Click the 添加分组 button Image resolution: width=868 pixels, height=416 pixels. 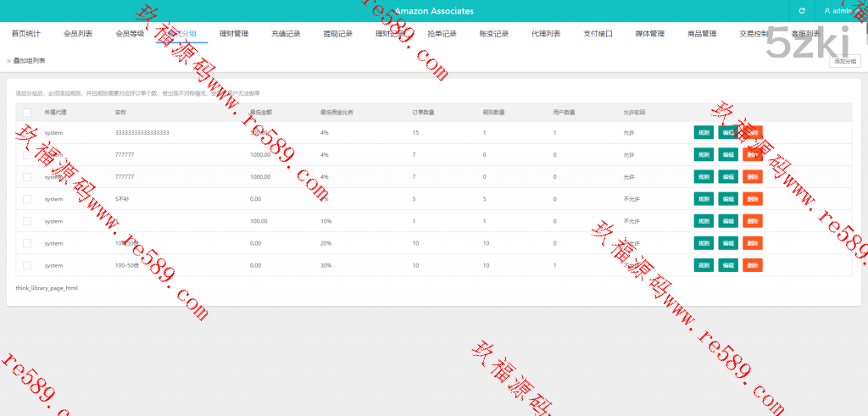click(x=845, y=61)
